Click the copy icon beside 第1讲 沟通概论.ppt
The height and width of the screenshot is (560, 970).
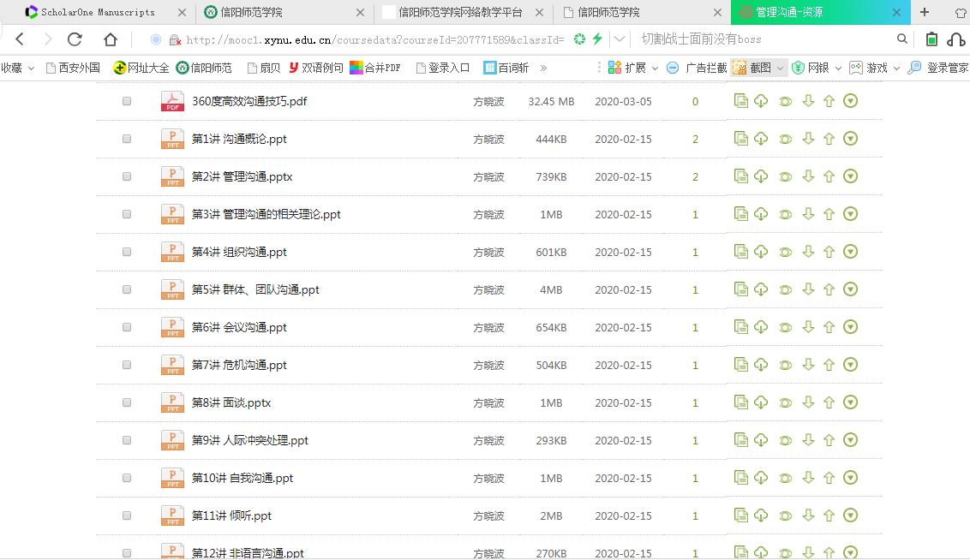tap(739, 138)
